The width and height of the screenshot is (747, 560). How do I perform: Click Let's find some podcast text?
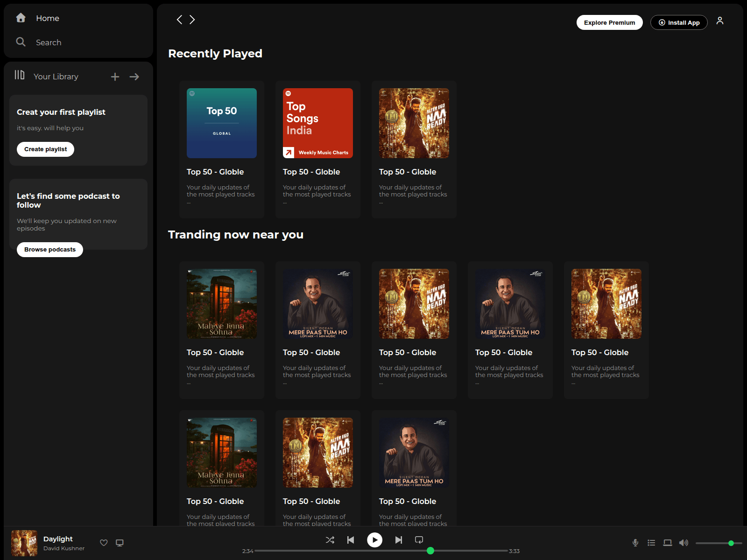point(68,201)
